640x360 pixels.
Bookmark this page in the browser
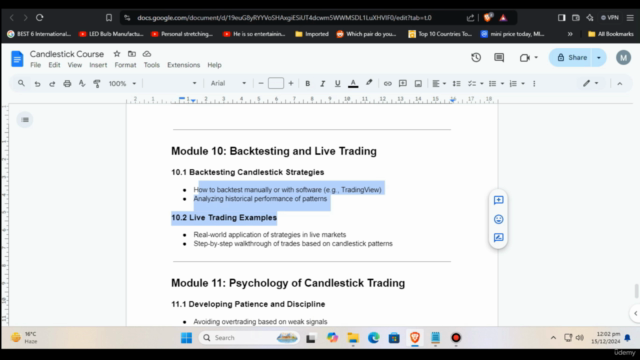(x=109, y=18)
